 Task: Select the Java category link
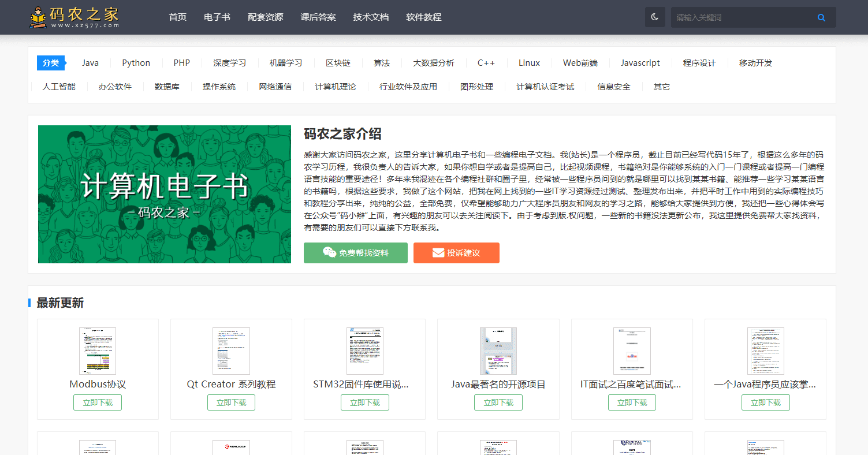click(90, 62)
